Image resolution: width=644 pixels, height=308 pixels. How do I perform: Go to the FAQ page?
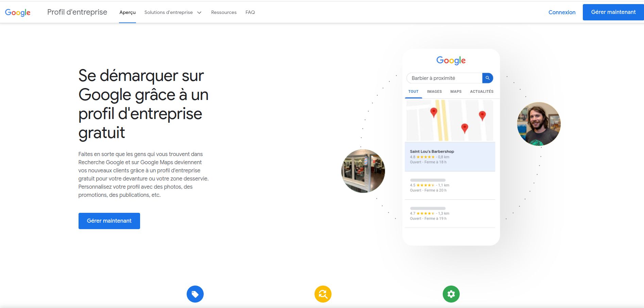point(250,12)
